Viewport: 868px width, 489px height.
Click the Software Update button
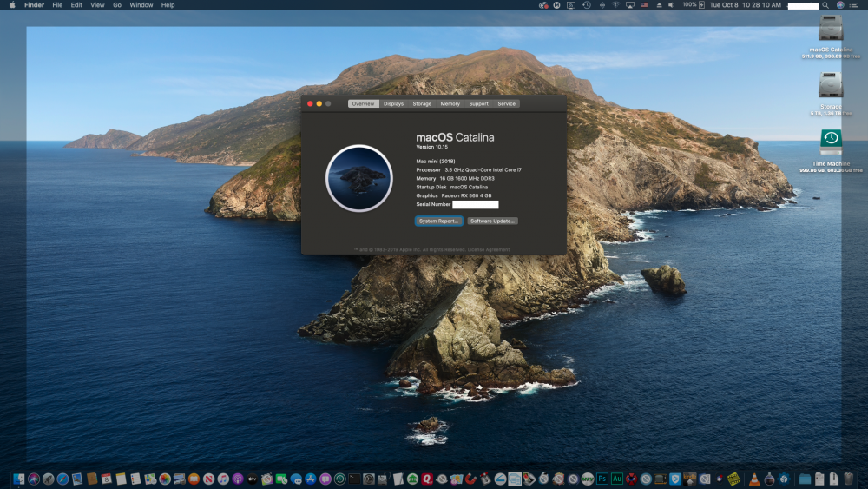pyautogui.click(x=492, y=221)
